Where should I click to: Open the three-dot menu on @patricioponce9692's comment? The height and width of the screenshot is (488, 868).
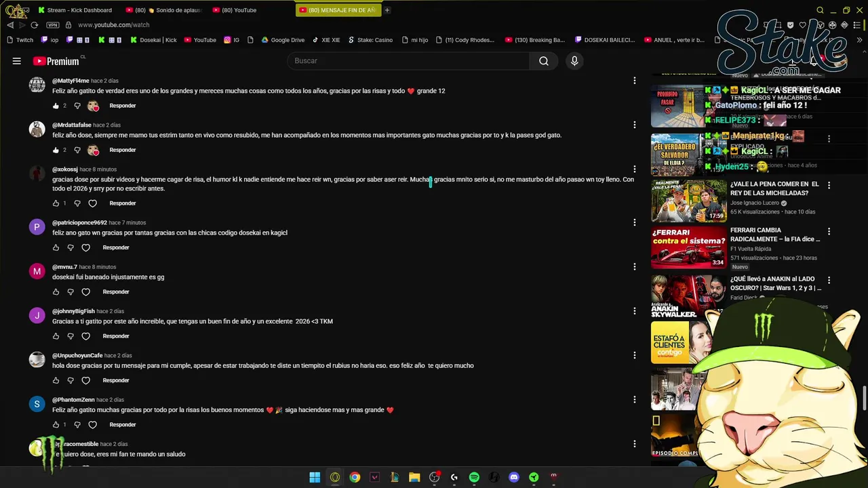point(635,222)
